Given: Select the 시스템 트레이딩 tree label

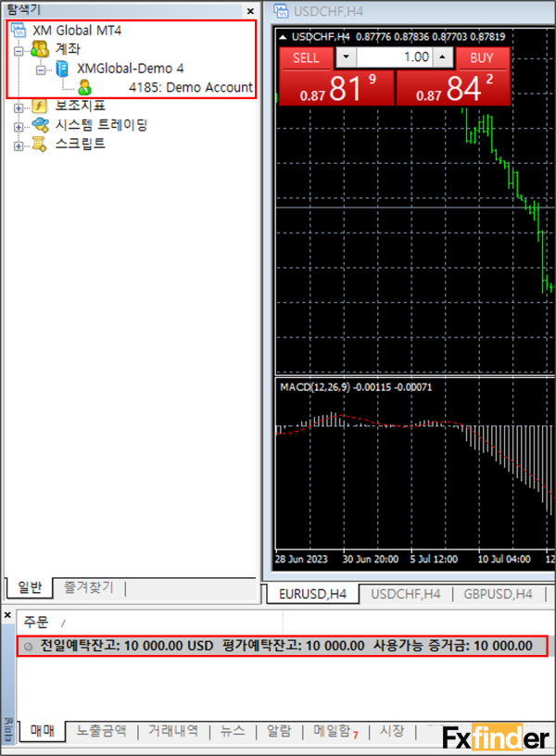Looking at the screenshot, I should point(101,125).
